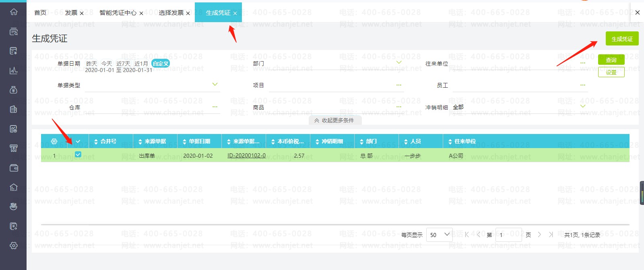Open the 往来单位 ellipsis picker
The image size is (644, 270).
[583, 63]
